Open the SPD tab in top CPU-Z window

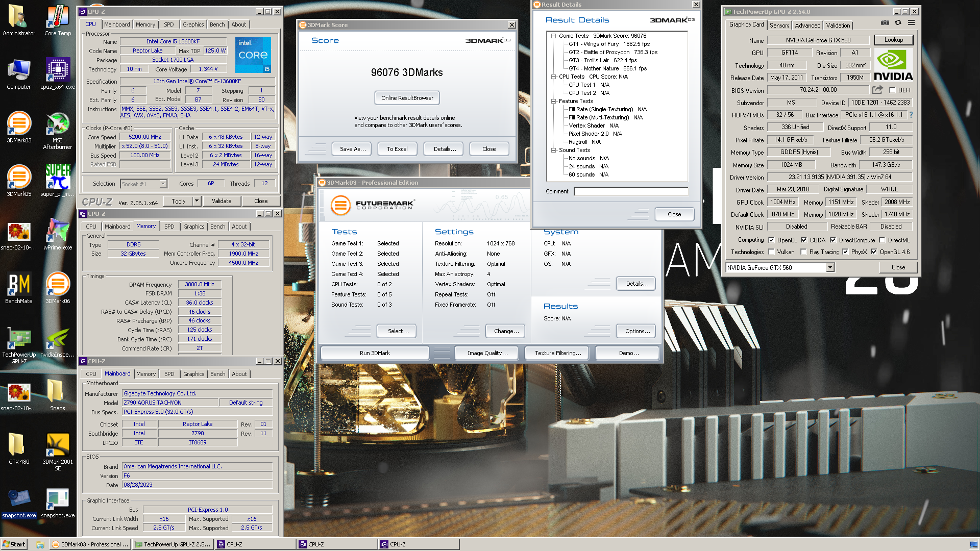(x=169, y=24)
